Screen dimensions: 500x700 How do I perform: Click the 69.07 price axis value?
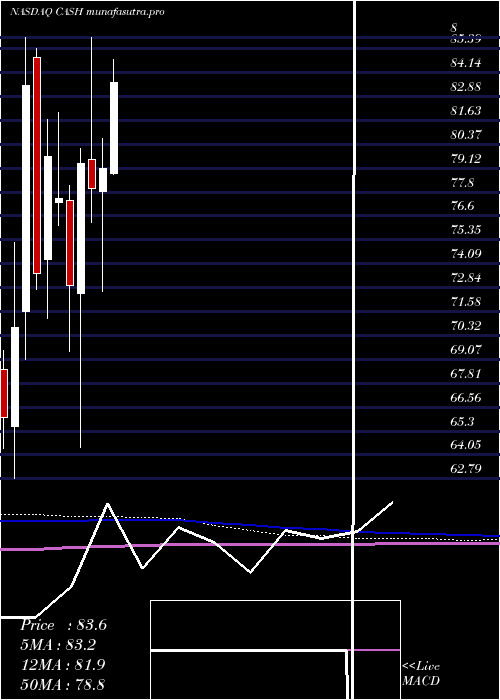pos(466,350)
